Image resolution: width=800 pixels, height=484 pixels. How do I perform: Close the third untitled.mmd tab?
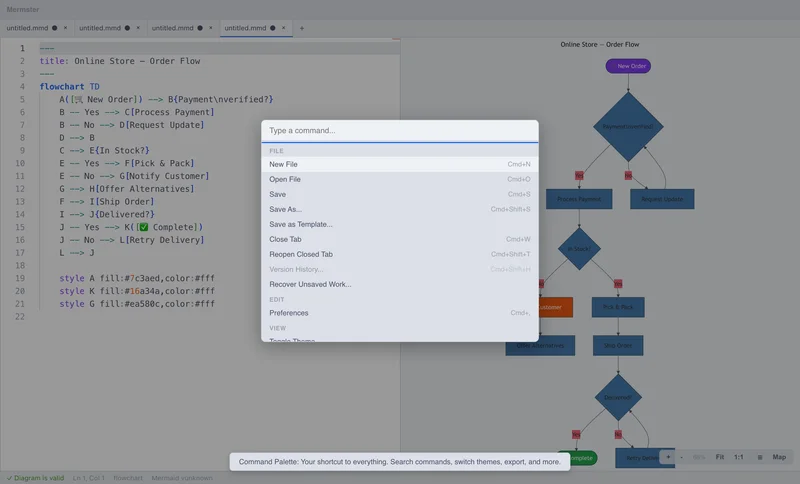click(210, 28)
